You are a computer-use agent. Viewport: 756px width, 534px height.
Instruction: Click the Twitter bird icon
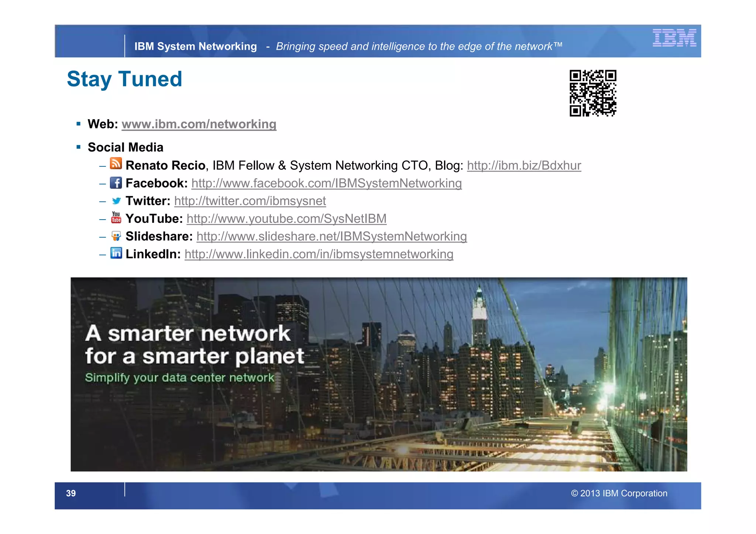(116, 201)
